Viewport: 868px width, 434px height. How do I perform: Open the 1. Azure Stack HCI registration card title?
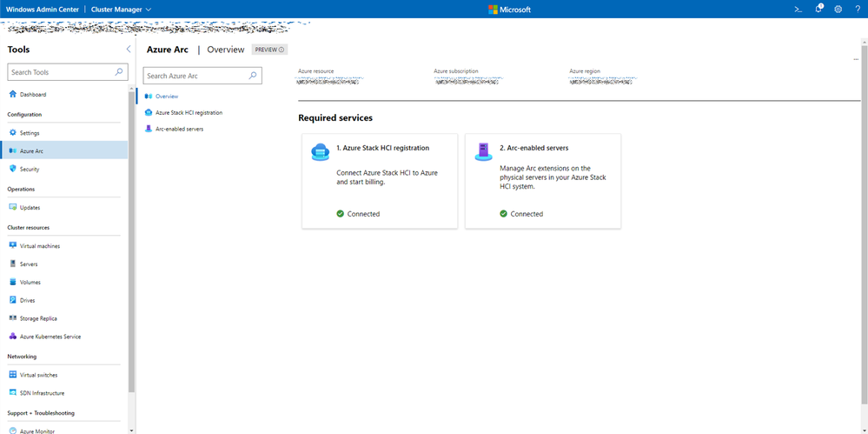(382, 148)
